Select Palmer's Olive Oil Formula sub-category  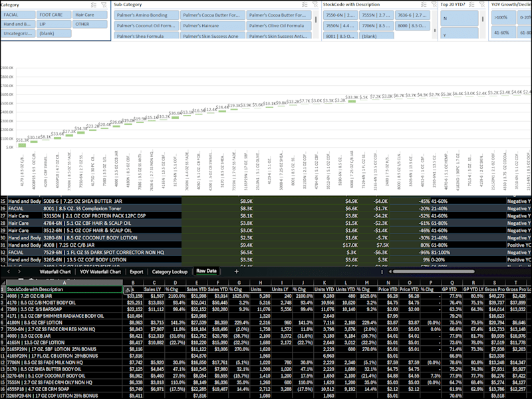point(279,26)
